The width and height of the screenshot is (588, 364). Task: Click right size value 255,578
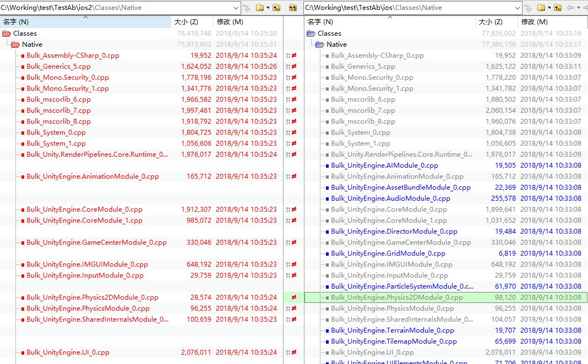[x=503, y=198]
